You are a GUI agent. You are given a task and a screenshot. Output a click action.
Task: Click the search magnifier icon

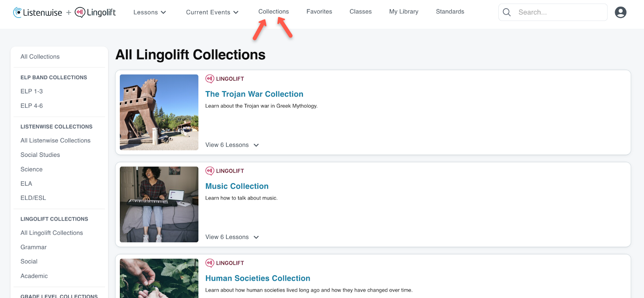click(507, 12)
